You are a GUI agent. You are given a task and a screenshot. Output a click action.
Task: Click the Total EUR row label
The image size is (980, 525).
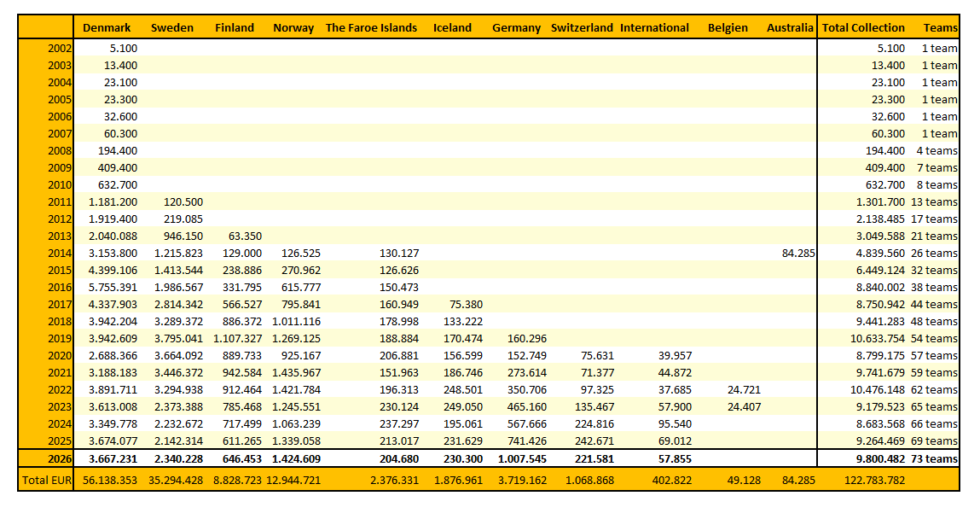tap(47, 480)
